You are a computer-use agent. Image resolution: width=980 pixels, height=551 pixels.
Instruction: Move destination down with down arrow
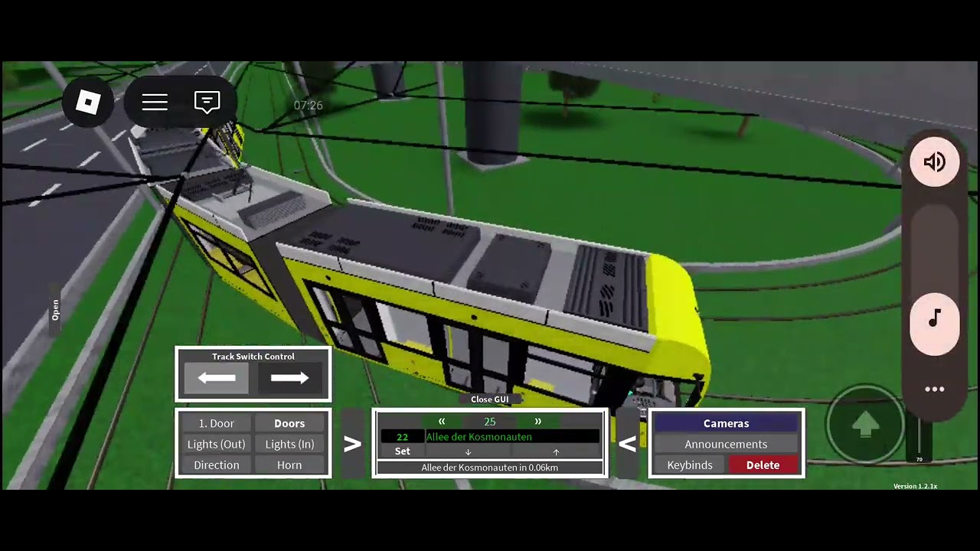(468, 452)
